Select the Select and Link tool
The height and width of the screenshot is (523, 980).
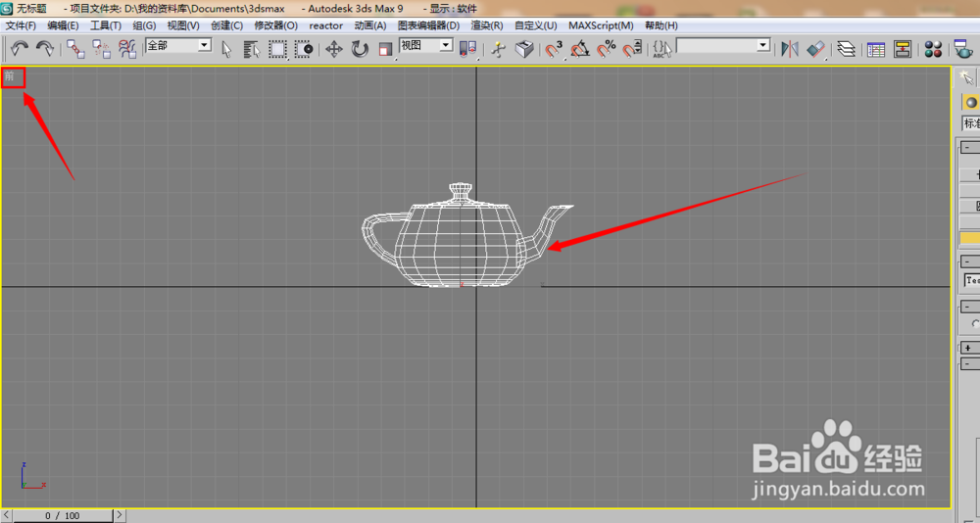pos(76,49)
